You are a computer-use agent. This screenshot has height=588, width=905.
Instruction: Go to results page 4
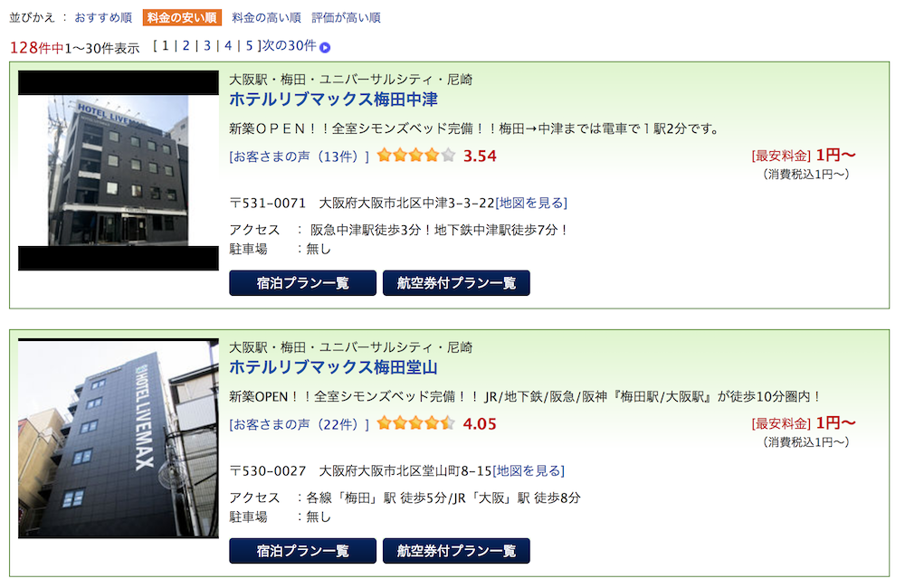(228, 45)
